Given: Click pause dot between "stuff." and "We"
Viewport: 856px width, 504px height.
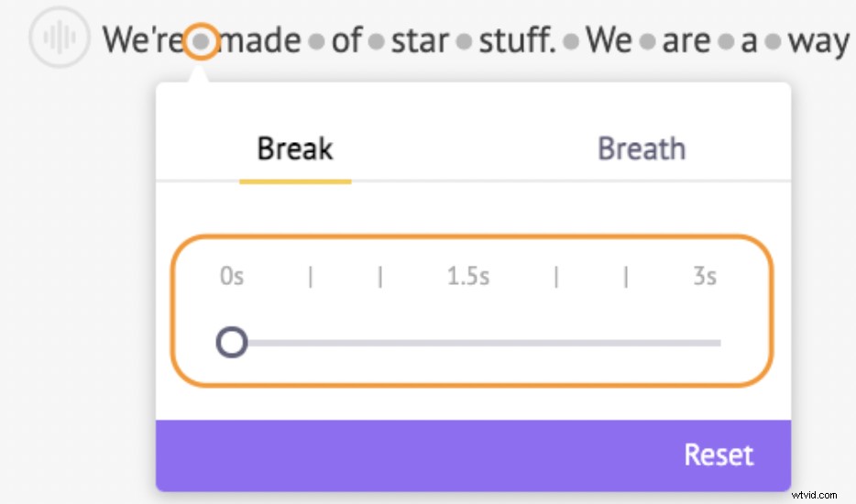Looking at the screenshot, I should (571, 42).
